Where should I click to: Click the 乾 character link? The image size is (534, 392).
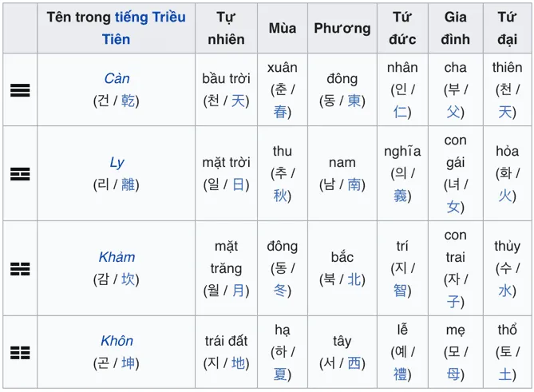(128, 101)
